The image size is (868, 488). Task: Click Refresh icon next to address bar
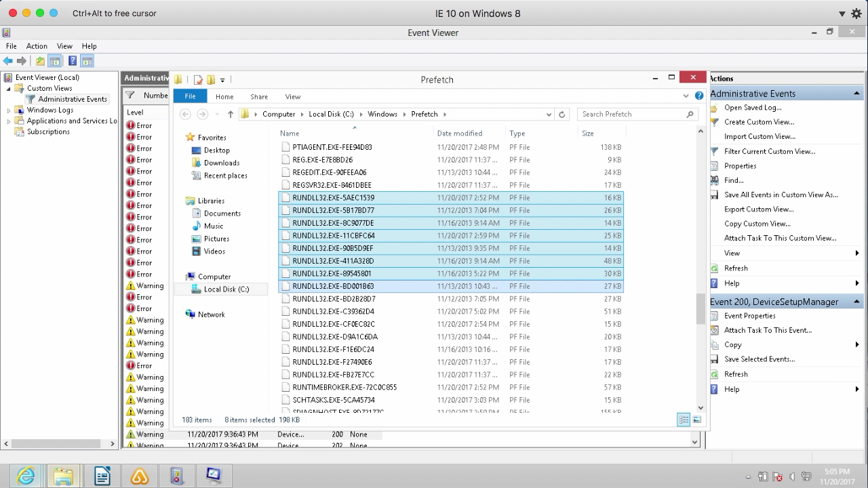(x=561, y=115)
